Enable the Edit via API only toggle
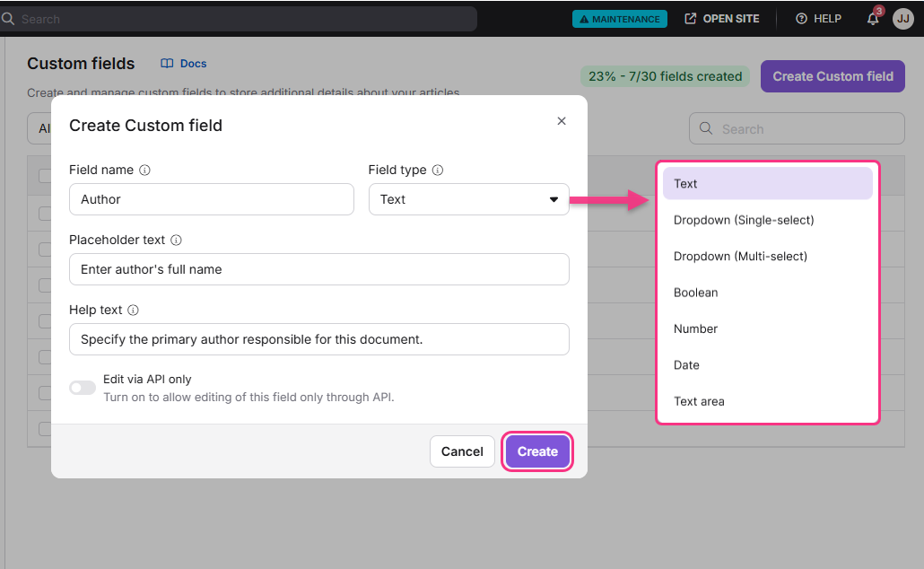 (82, 387)
